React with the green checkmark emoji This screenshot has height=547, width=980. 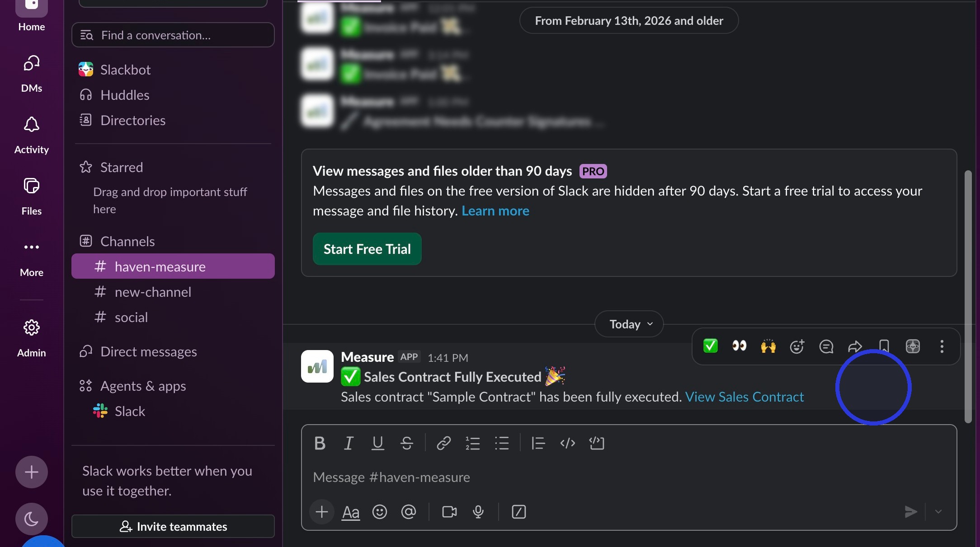(711, 346)
